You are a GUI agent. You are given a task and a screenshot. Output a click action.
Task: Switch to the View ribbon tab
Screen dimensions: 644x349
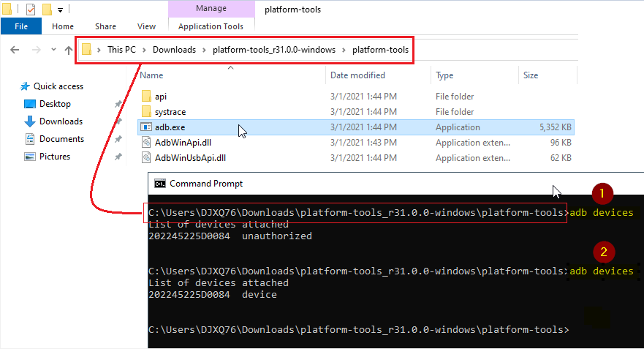pos(146,26)
